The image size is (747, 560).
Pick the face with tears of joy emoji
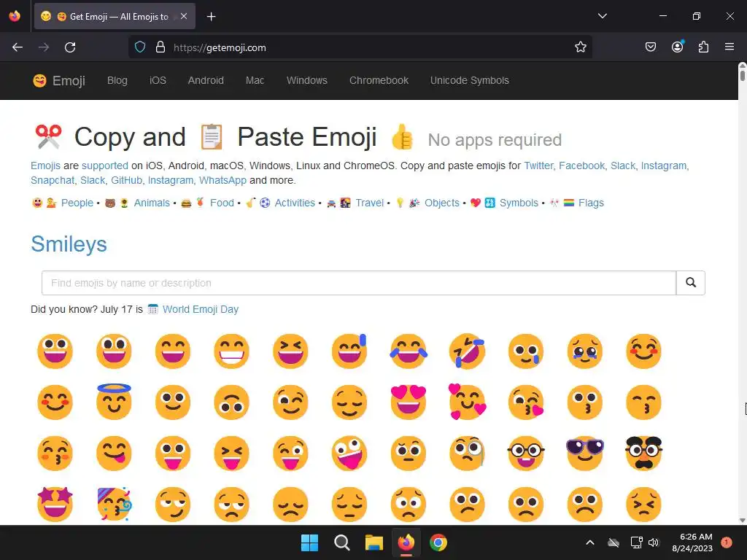[409, 351]
